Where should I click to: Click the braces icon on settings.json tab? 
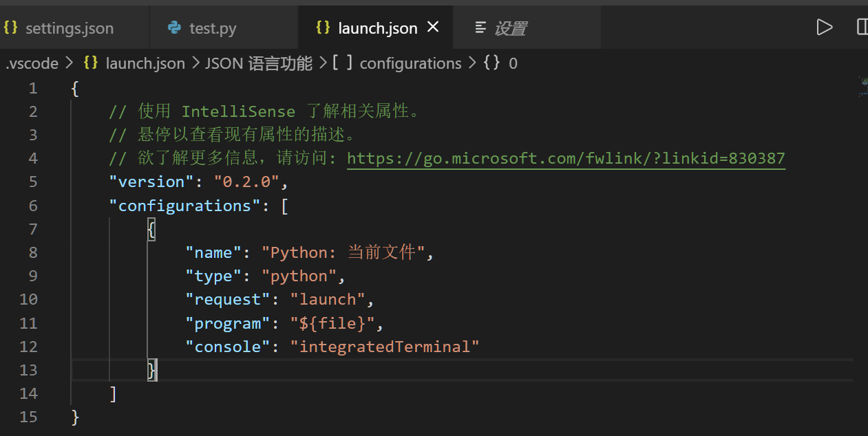point(10,28)
